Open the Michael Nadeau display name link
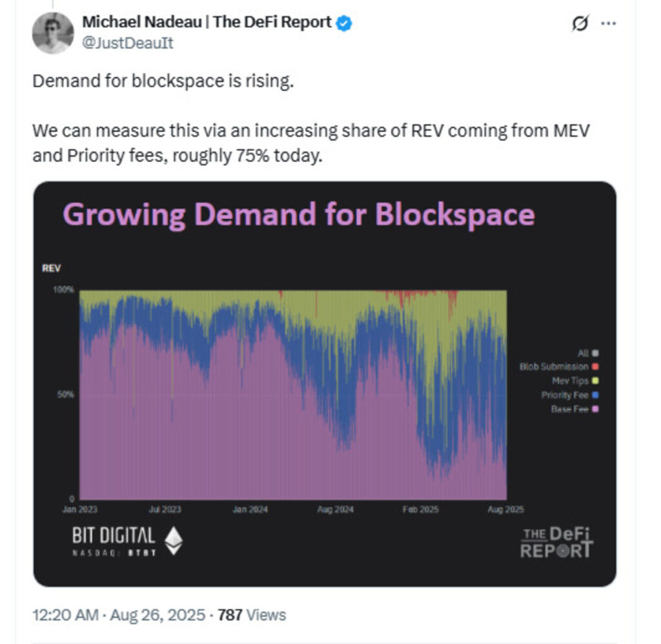The image size is (661, 644). tap(207, 23)
